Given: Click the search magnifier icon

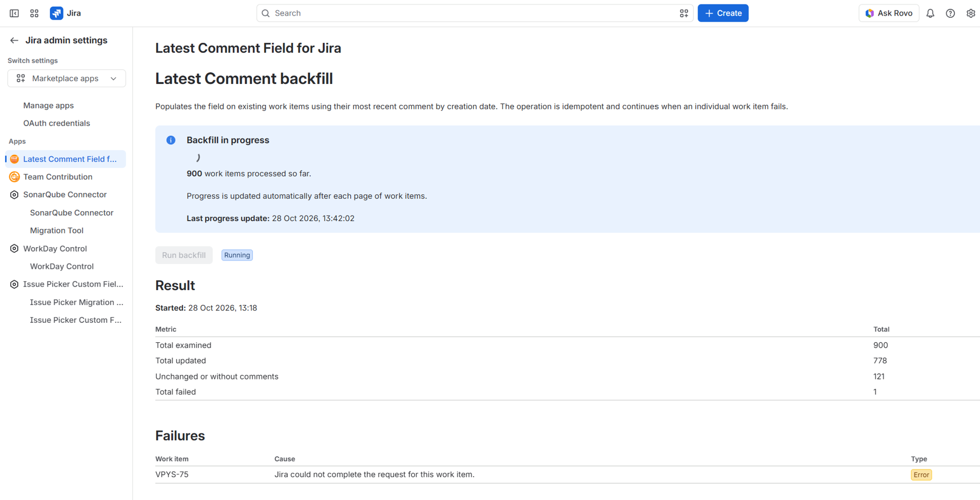Looking at the screenshot, I should [x=266, y=13].
